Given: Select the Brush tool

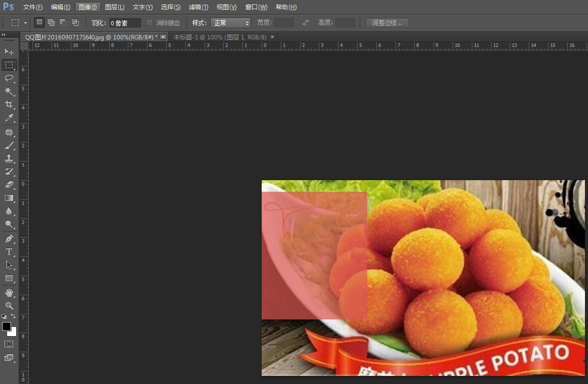Looking at the screenshot, I should (9, 145).
